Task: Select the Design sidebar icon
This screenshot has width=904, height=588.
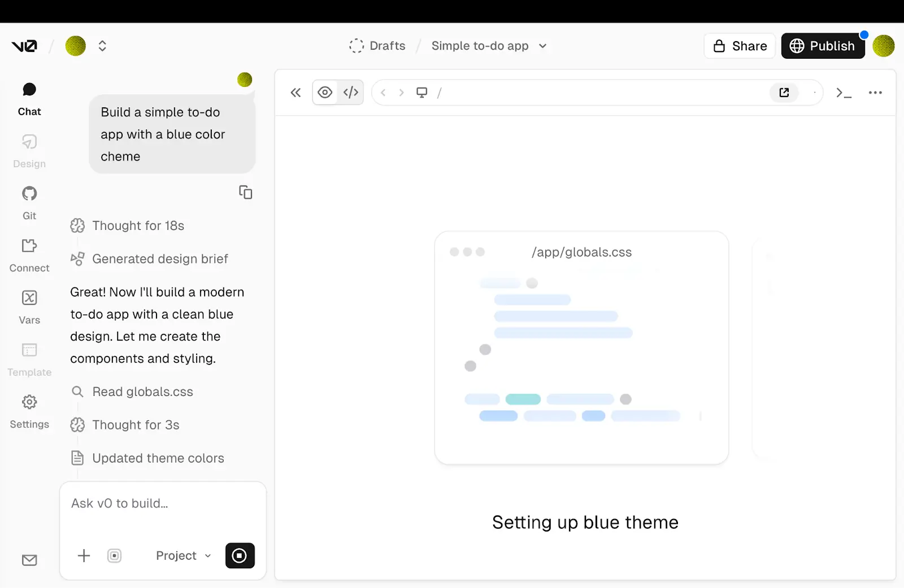Action: point(29,149)
